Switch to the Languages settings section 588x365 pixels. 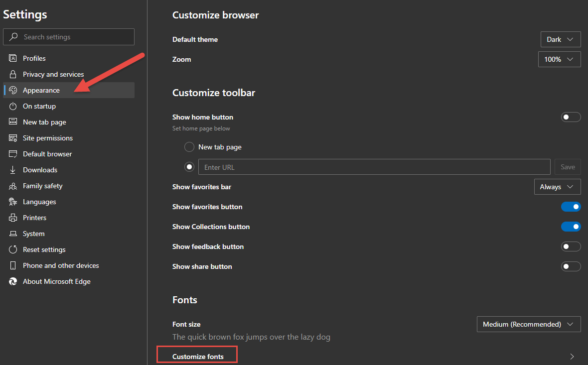[39, 202]
